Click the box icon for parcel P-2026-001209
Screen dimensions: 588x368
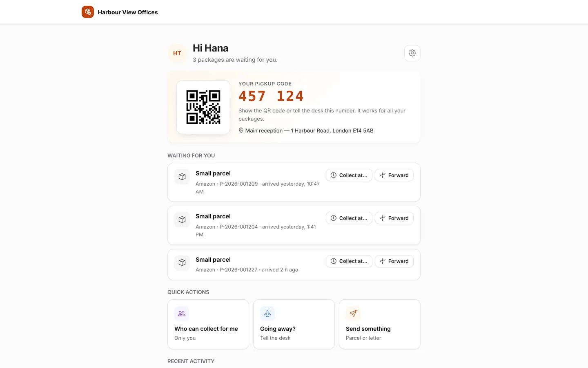(x=182, y=177)
